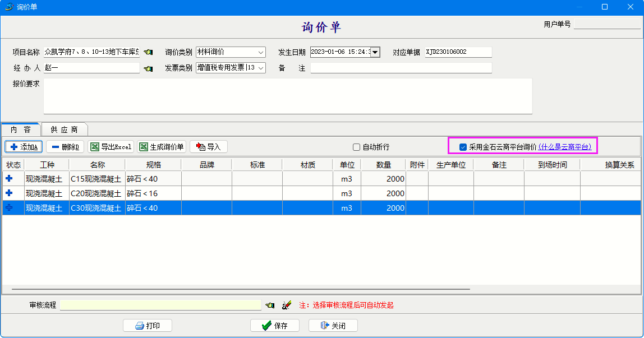Expand the 发票类别 dropdown

coord(261,68)
